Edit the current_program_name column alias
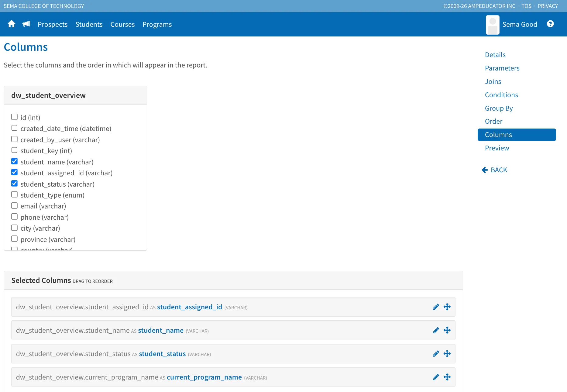This screenshot has height=392, width=567. pyautogui.click(x=436, y=377)
